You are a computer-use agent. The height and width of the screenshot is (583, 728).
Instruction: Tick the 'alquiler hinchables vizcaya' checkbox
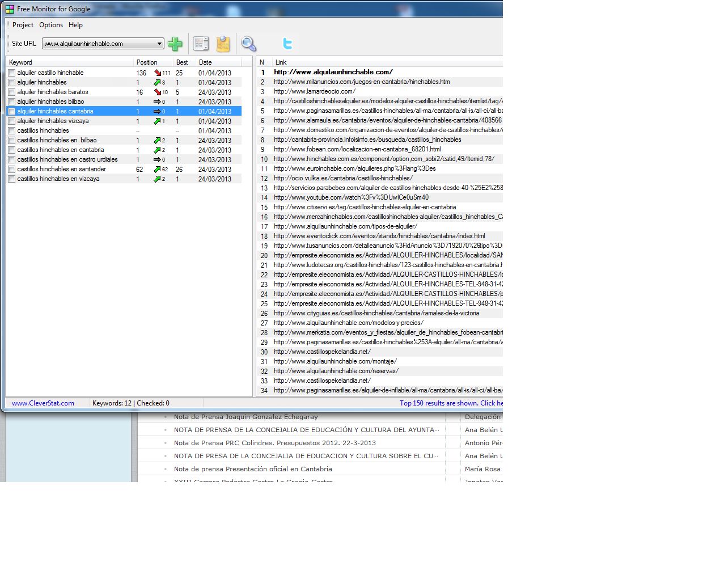[x=11, y=121]
